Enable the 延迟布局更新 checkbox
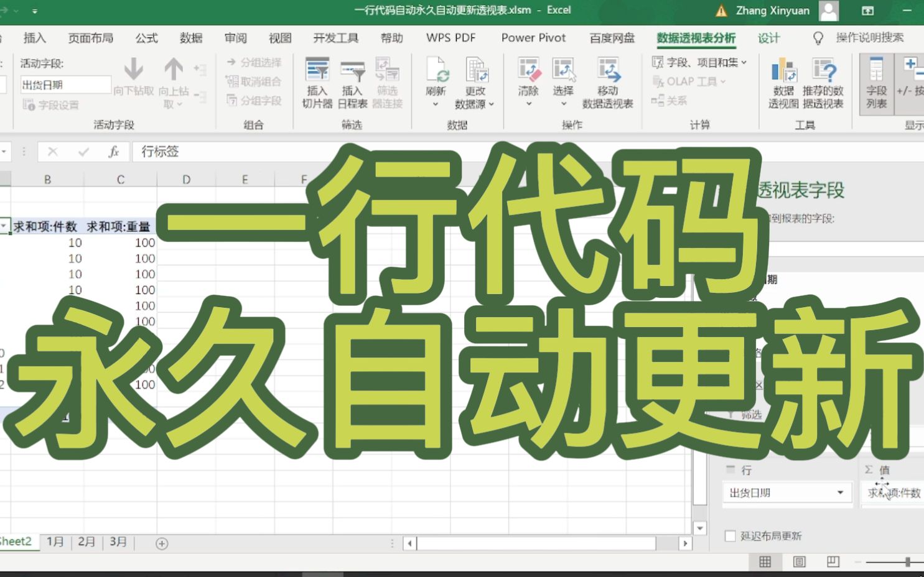 (x=729, y=535)
